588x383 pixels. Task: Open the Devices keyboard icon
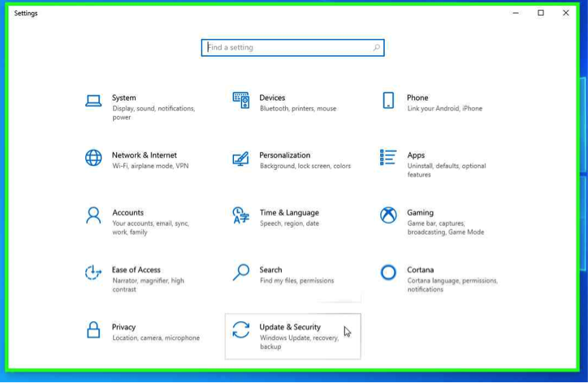(240, 100)
